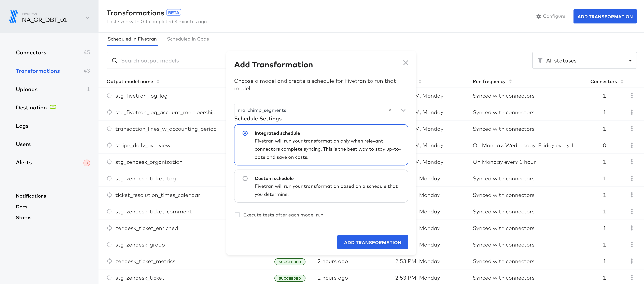The image size is (644, 284).
Task: Clear the mailchimp_segments model selection
Action: pos(390,110)
